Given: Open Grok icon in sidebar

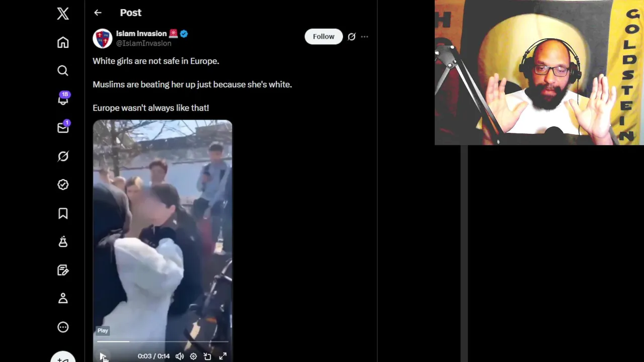Looking at the screenshot, I should (x=63, y=156).
